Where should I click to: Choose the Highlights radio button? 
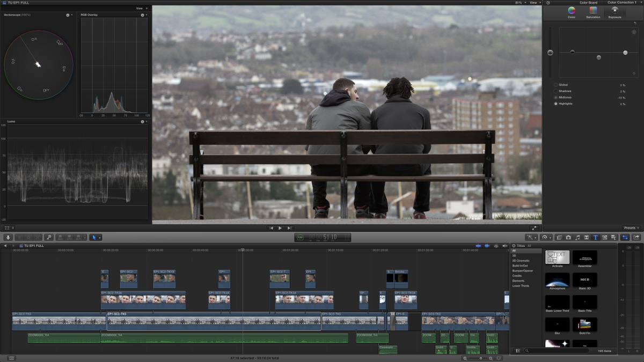point(555,104)
